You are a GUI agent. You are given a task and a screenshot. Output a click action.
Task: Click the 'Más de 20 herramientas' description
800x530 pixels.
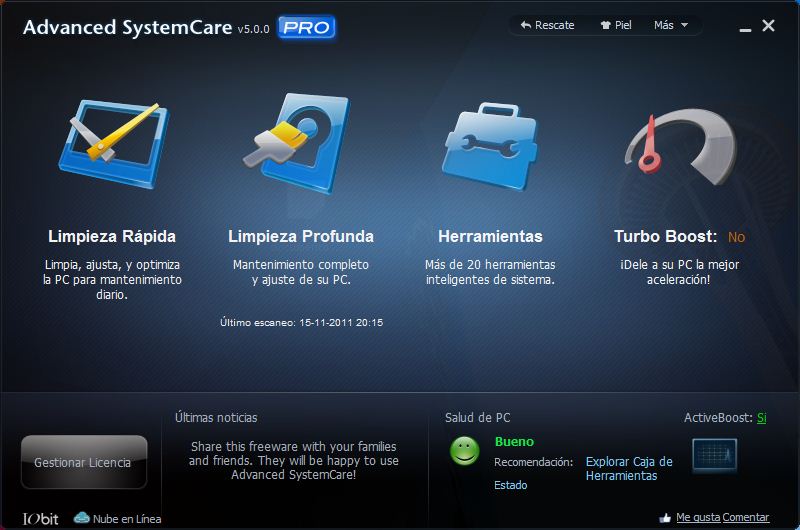[x=490, y=272]
